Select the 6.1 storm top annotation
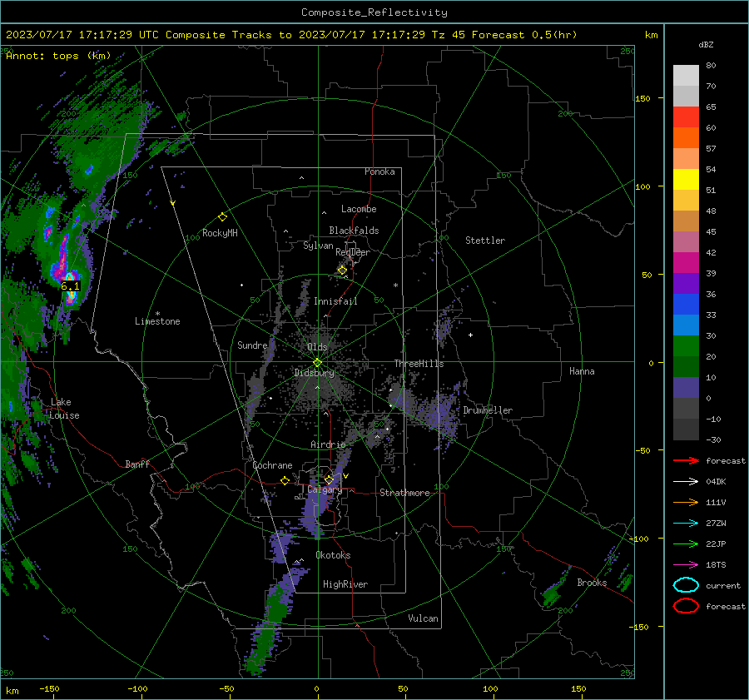Image resolution: width=749 pixels, height=700 pixels. pyautogui.click(x=70, y=286)
